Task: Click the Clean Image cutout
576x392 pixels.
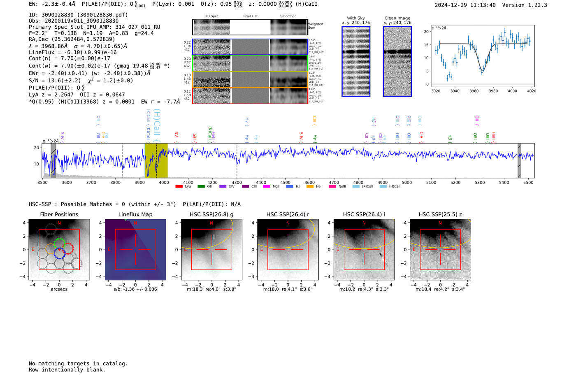Action: pos(397,61)
